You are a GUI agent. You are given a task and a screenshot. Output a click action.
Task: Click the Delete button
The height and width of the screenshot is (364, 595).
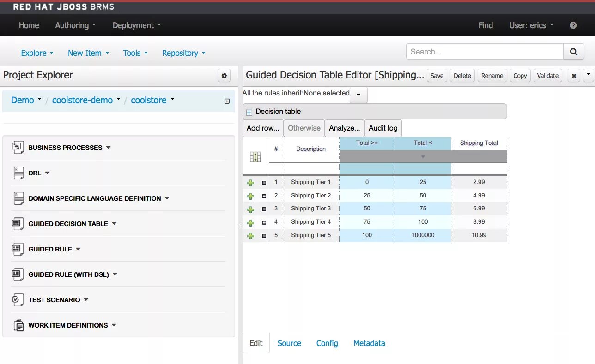pos(462,76)
